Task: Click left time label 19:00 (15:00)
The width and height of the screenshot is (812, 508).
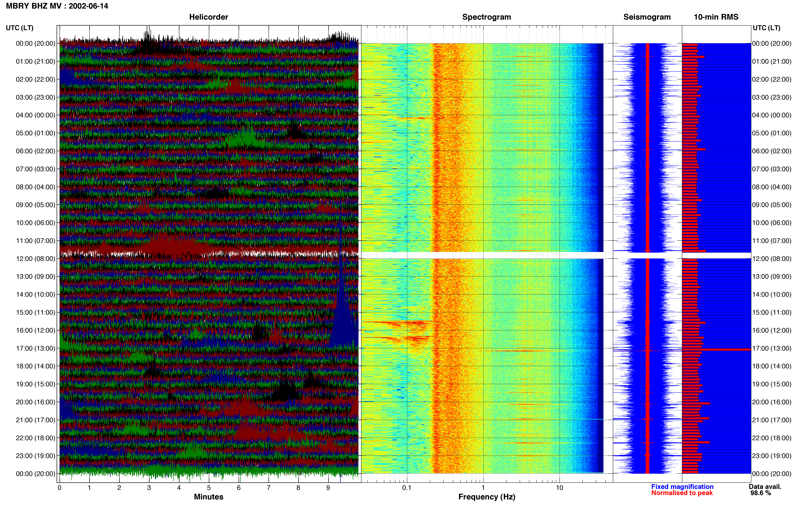Action: (36, 384)
